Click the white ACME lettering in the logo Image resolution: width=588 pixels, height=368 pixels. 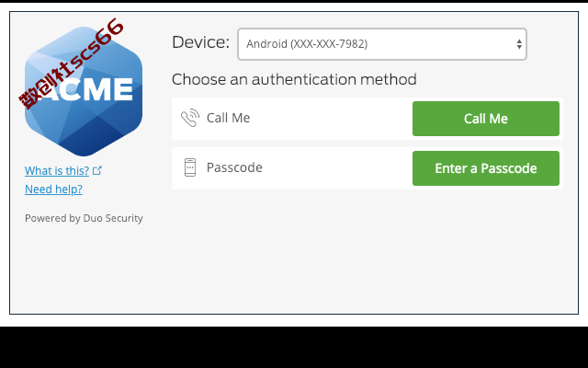87,90
